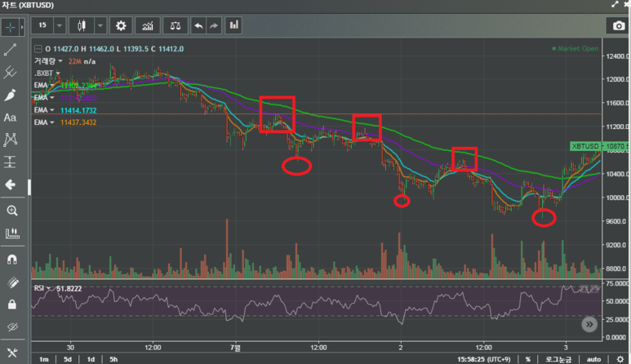Image resolution: width=631 pixels, height=364 pixels.
Task: Toggle chart fullscreen expand icon
Action: click(x=615, y=4)
